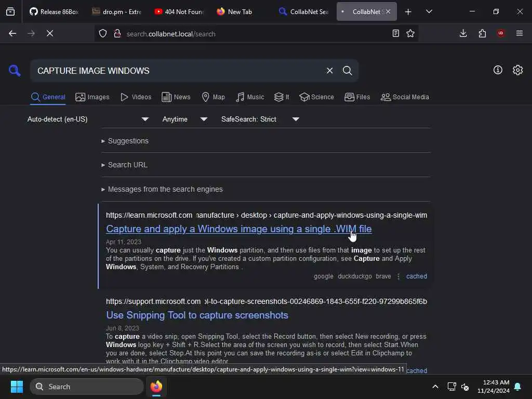Image resolution: width=532 pixels, height=399 pixels.
Task: Select the General search category
Action: (x=48, y=97)
